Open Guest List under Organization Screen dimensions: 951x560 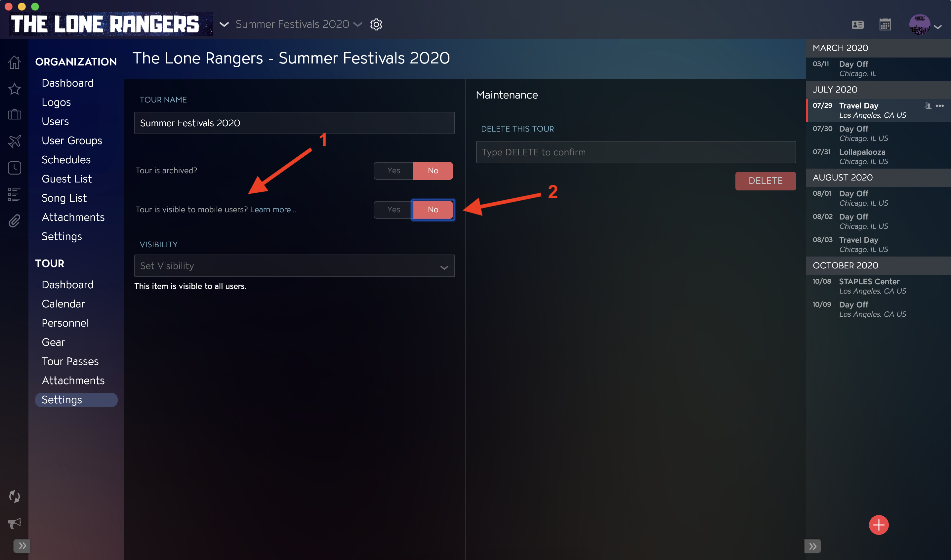[67, 179]
